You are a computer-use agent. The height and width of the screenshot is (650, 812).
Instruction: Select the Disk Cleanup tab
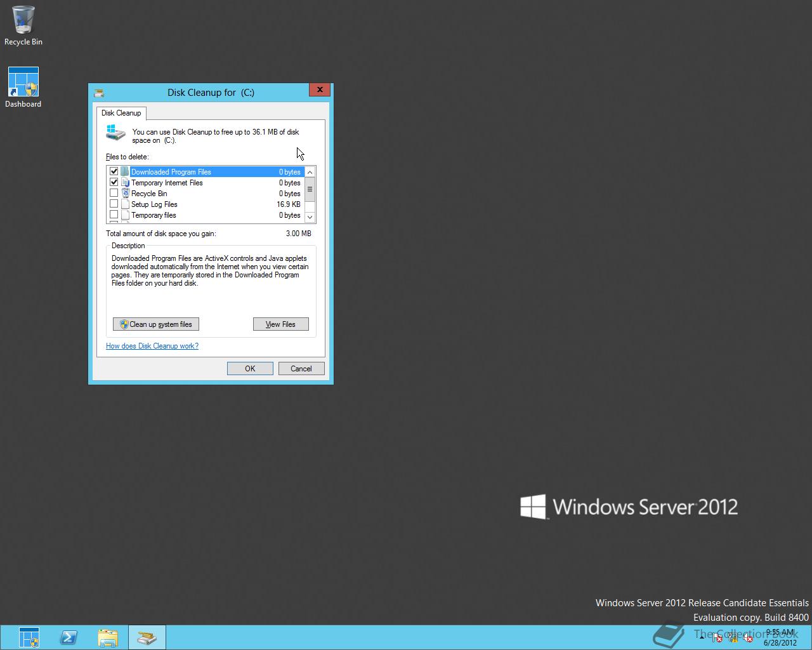(x=121, y=113)
